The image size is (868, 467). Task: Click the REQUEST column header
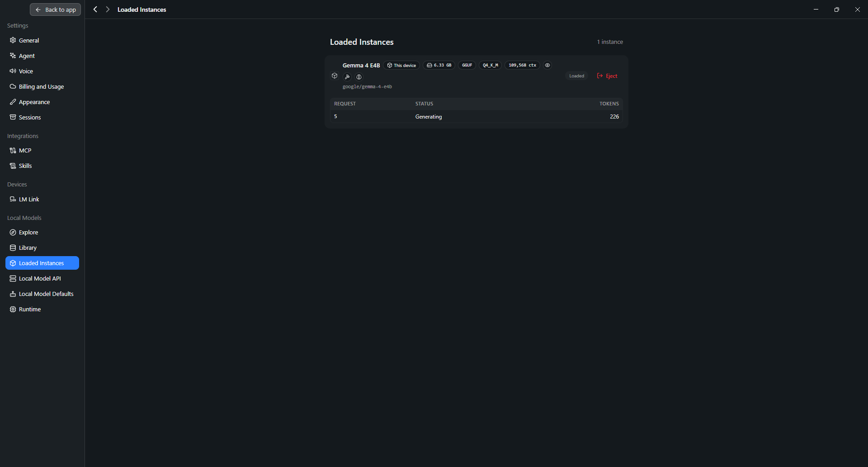(x=345, y=104)
